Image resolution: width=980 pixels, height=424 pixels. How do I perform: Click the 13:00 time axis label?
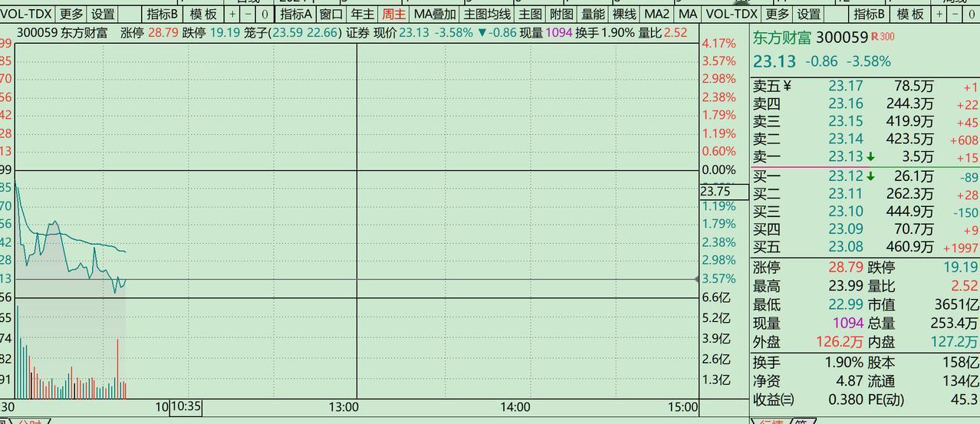click(x=343, y=407)
